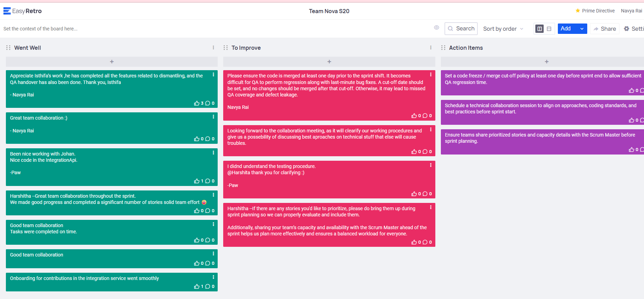
Task: Like the code freeze action item
Action: click(631, 91)
